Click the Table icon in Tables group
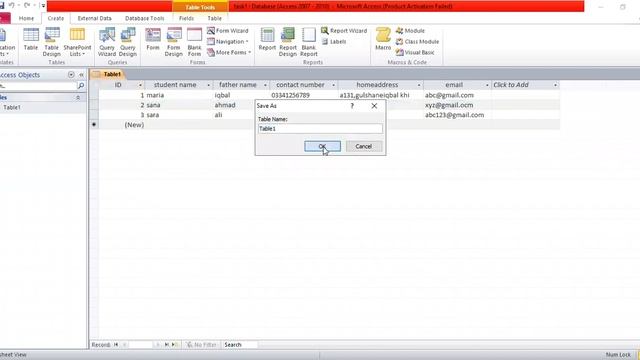 [x=31, y=40]
